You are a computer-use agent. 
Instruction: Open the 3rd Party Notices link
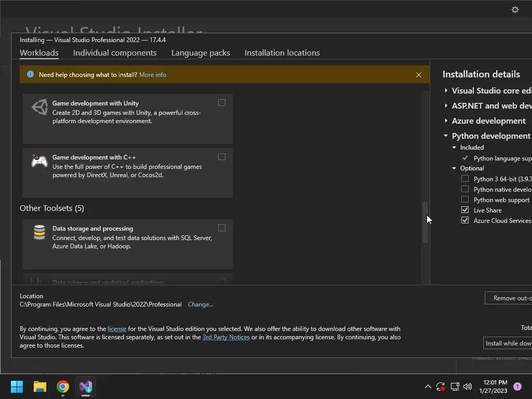pos(226,337)
